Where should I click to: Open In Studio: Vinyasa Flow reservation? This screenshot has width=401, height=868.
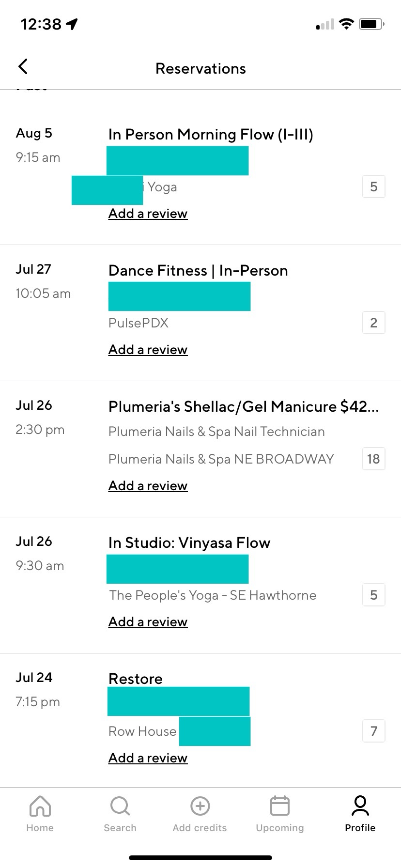click(x=189, y=543)
